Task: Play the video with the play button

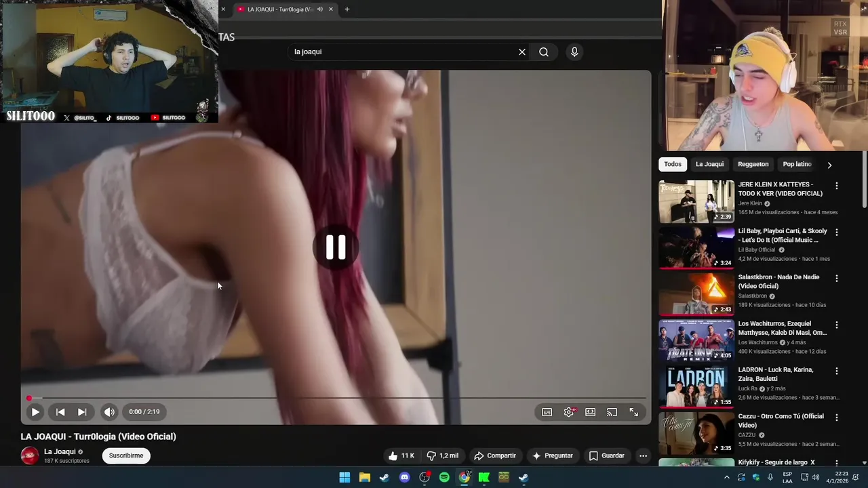Action: [x=35, y=412]
